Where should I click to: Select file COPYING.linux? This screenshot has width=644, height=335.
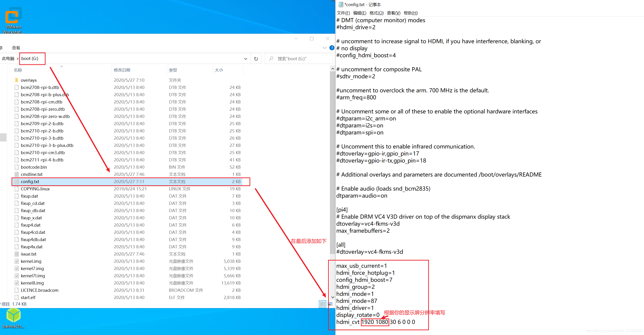[35, 189]
